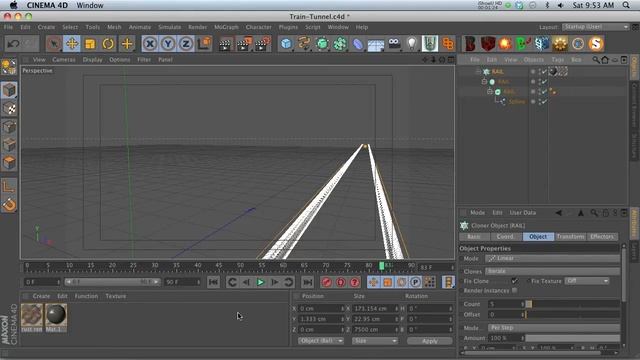Click the Position X input field

(x=322, y=309)
